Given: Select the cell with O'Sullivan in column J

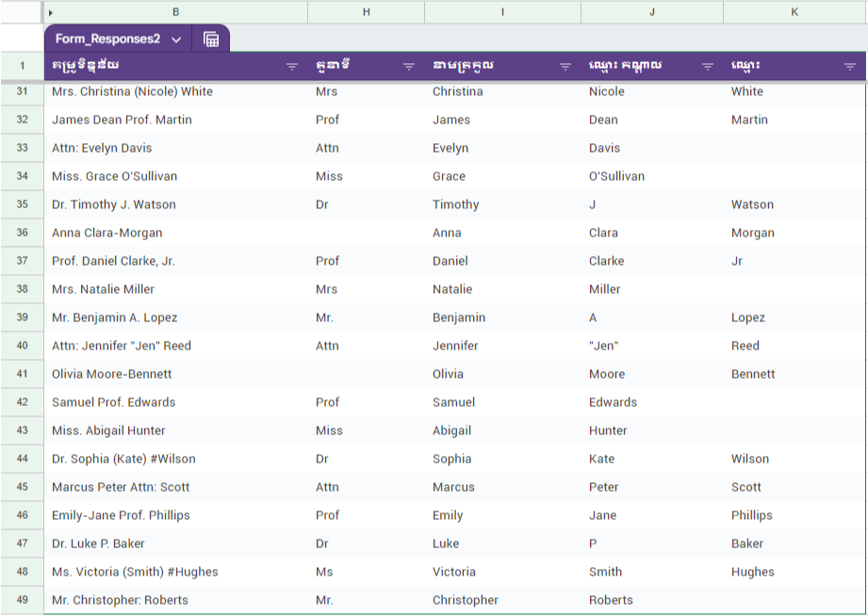Looking at the screenshot, I should point(616,176).
